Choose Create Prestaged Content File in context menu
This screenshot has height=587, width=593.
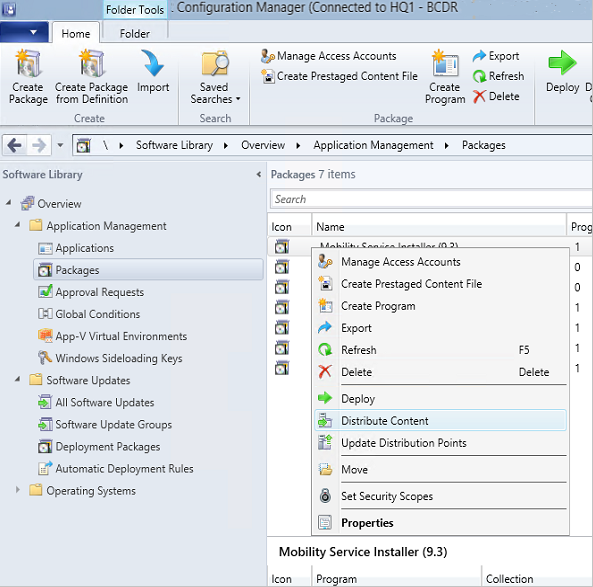[x=441, y=284]
